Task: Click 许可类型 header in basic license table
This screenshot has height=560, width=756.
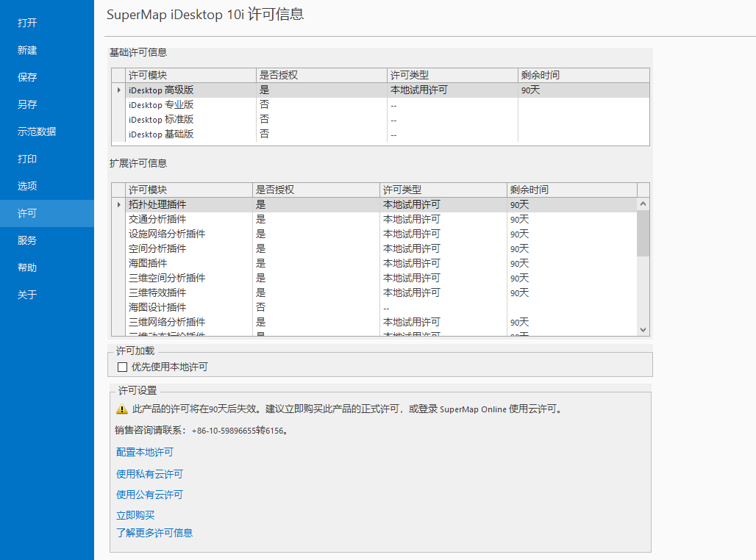Action: tap(453, 75)
